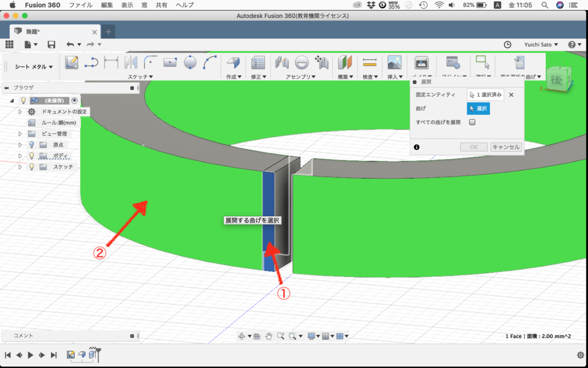Select the Flange create tool
588x368 pixels.
[233, 62]
